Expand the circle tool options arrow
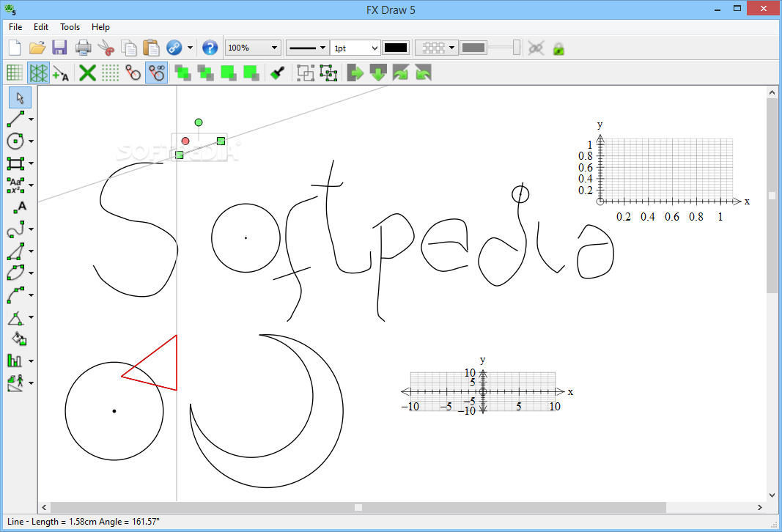The height and width of the screenshot is (532, 782). [31, 141]
